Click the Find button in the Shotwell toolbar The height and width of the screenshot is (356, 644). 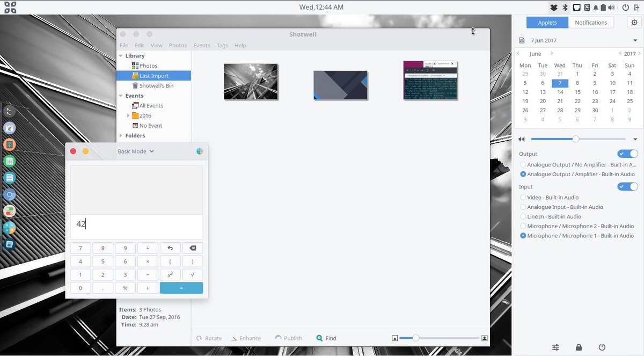click(326, 338)
